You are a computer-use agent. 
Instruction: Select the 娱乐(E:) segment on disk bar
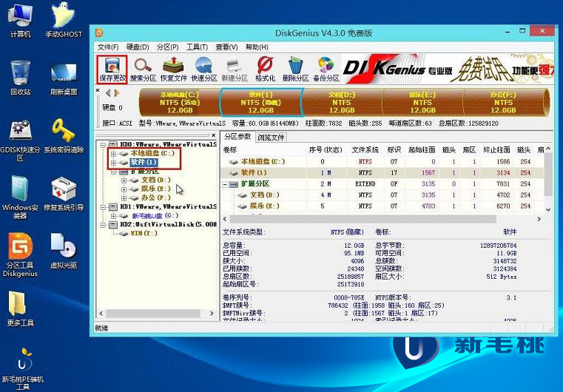(422, 103)
